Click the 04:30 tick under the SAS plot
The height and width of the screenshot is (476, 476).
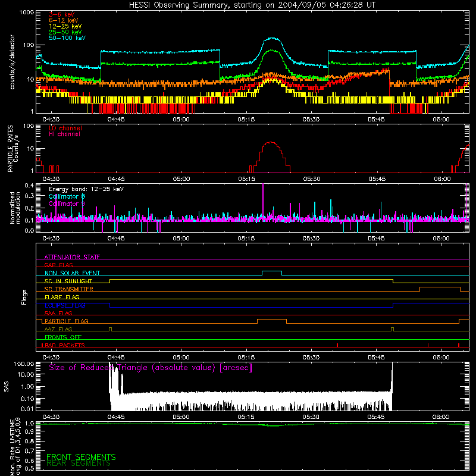(x=51, y=417)
